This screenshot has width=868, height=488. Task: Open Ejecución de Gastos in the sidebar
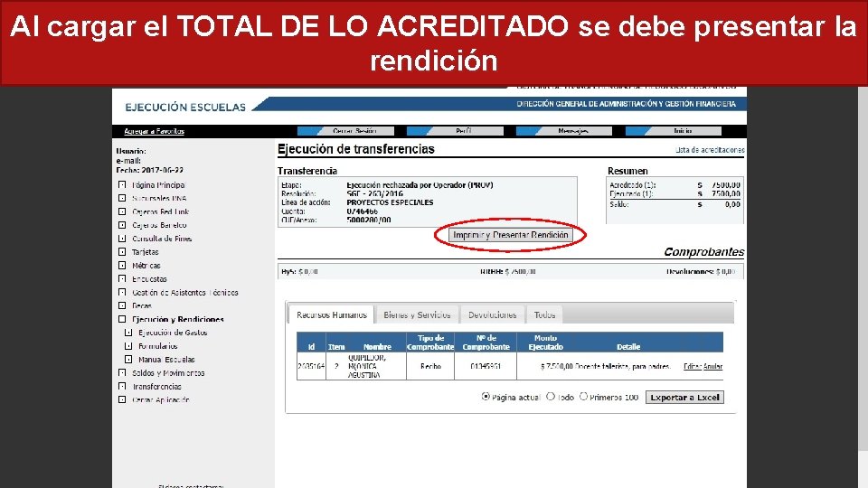click(173, 333)
